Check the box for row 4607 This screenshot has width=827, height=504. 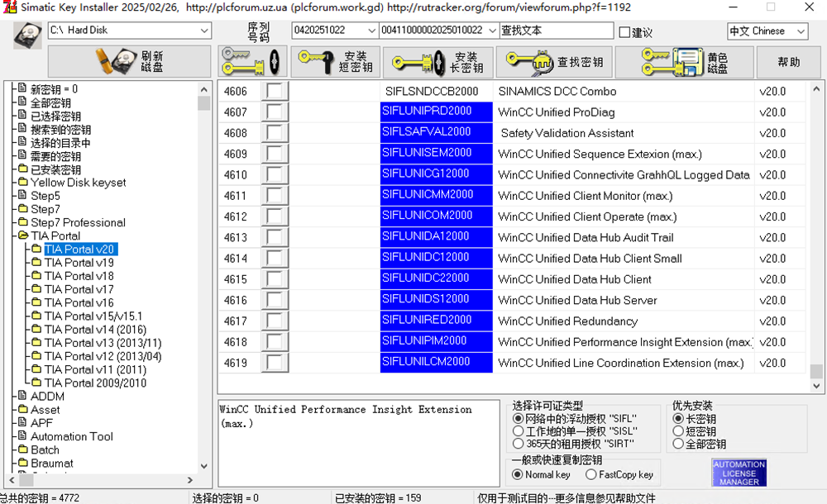(x=275, y=112)
